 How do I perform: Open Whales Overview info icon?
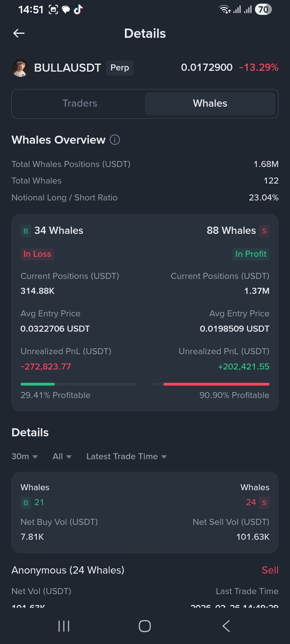point(115,140)
